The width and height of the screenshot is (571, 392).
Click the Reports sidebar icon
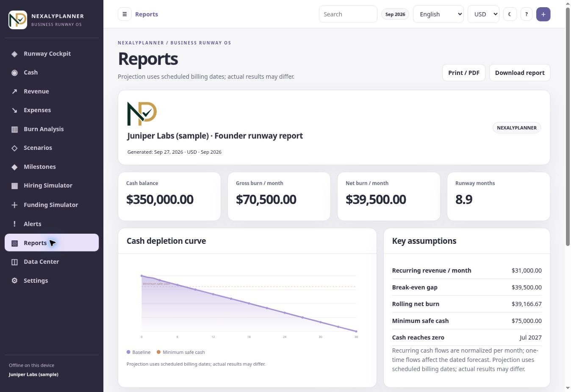tap(14, 243)
